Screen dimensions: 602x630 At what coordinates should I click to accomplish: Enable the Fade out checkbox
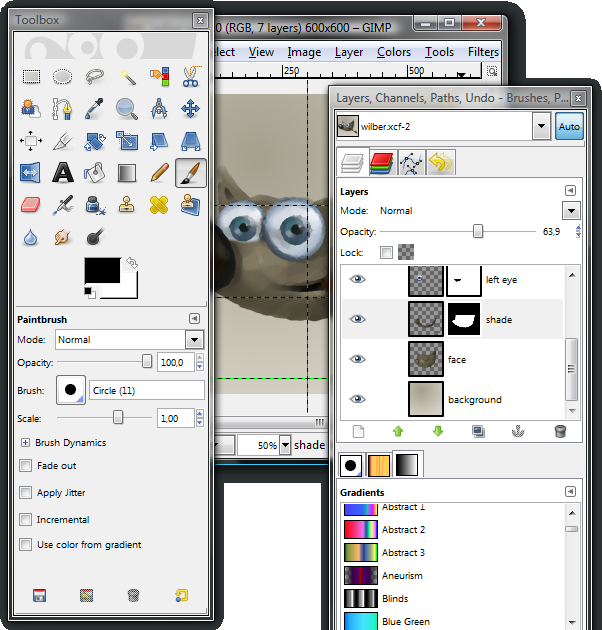point(26,466)
